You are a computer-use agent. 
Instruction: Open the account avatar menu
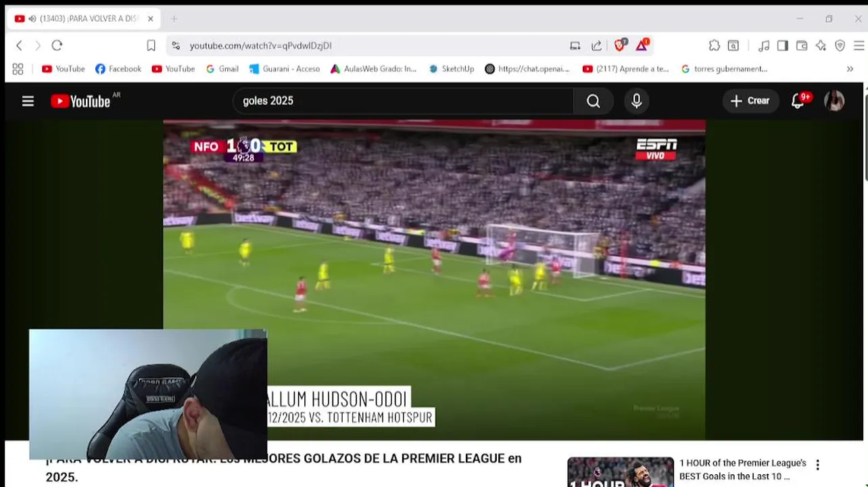click(834, 101)
